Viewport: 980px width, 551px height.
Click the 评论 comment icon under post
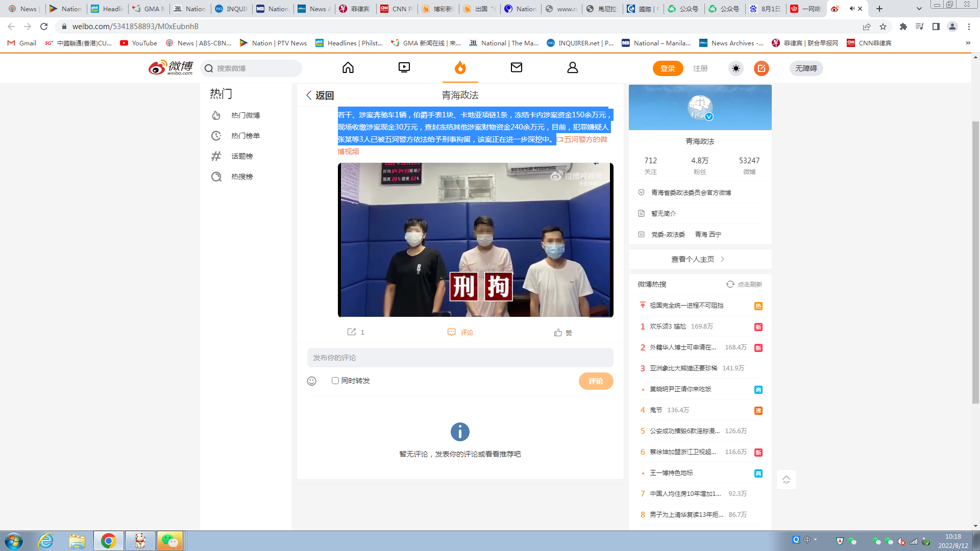click(x=451, y=332)
